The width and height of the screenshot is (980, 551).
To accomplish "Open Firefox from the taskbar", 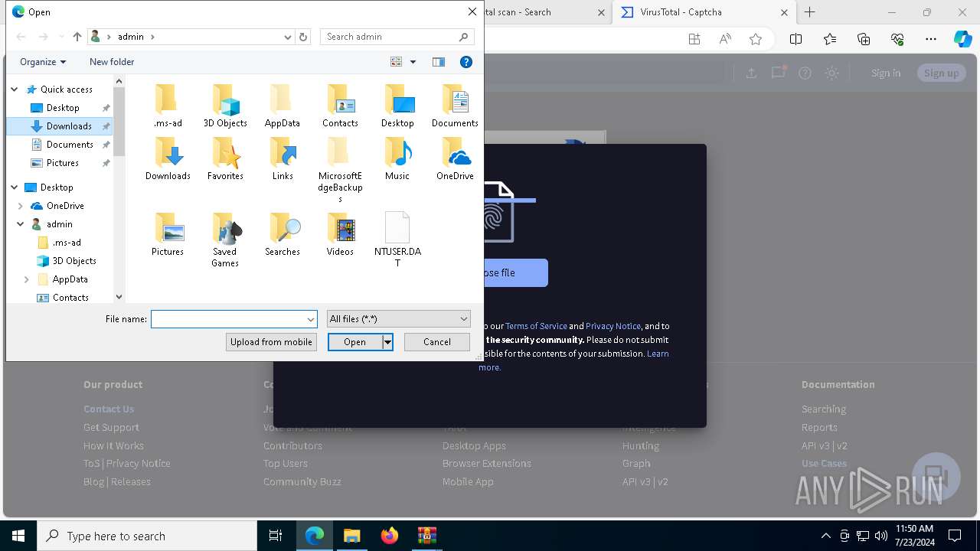I will 389,536.
